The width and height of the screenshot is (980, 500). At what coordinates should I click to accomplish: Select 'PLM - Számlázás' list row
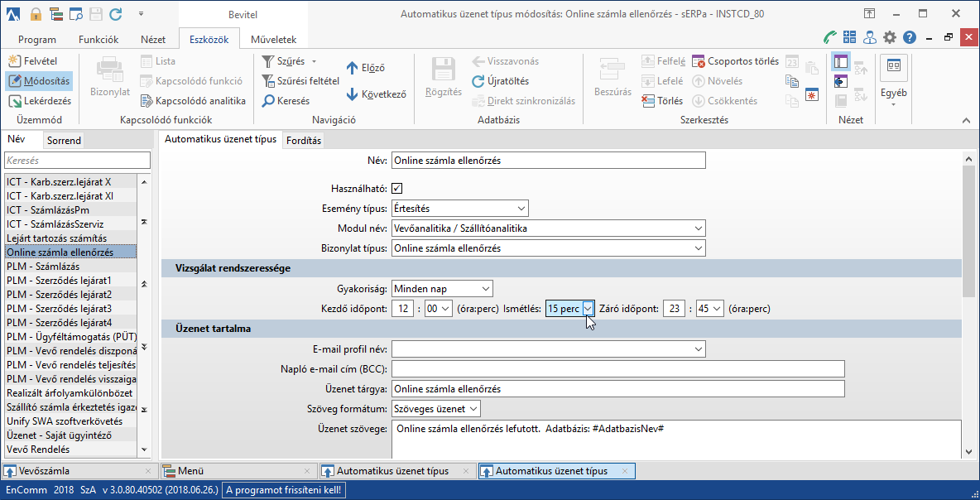point(71,267)
